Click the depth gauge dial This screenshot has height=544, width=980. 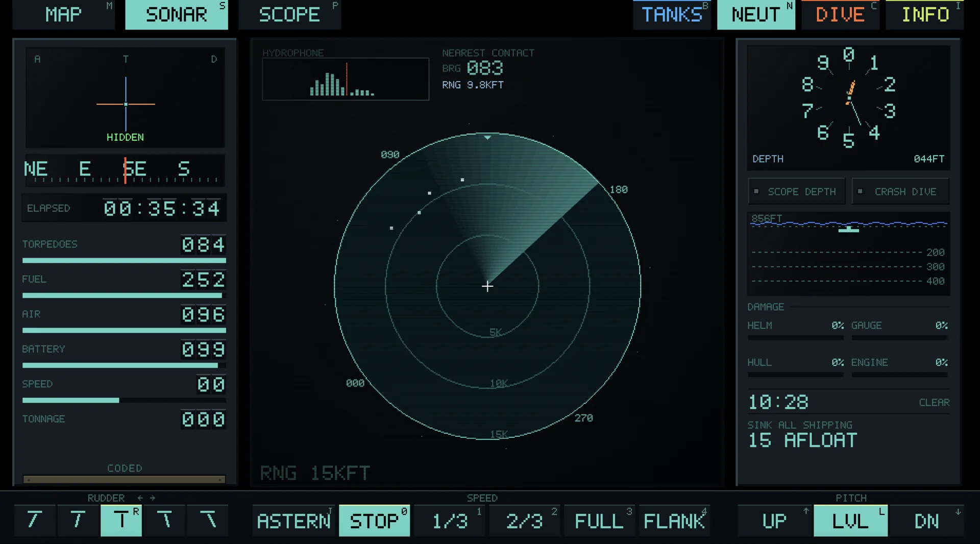tap(848, 97)
